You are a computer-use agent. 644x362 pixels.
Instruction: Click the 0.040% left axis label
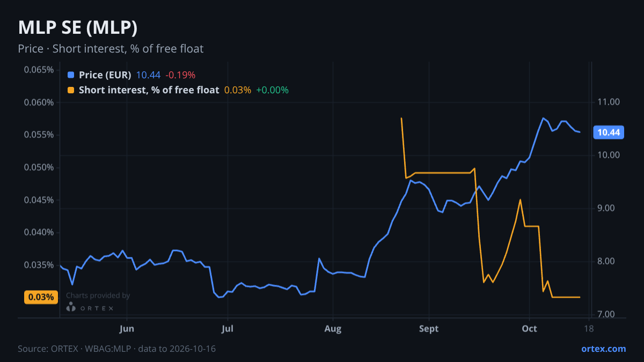pyautogui.click(x=39, y=232)
